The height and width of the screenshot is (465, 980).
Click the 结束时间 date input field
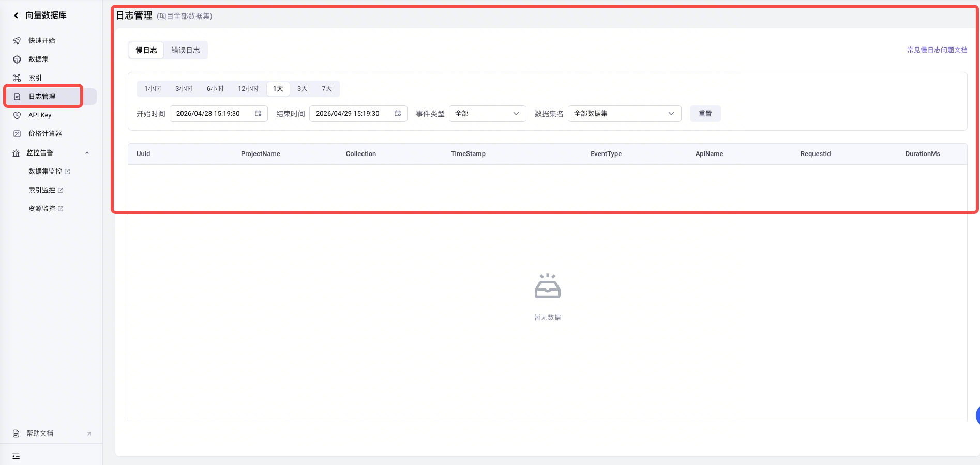(358, 114)
